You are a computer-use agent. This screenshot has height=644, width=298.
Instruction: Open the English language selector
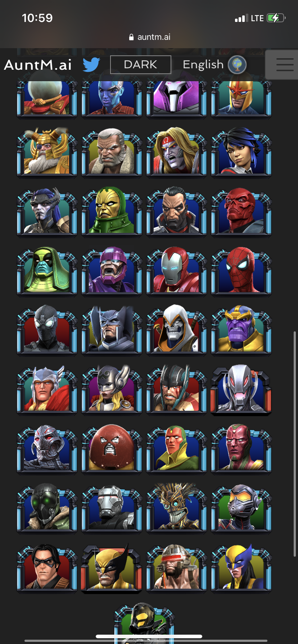click(203, 65)
